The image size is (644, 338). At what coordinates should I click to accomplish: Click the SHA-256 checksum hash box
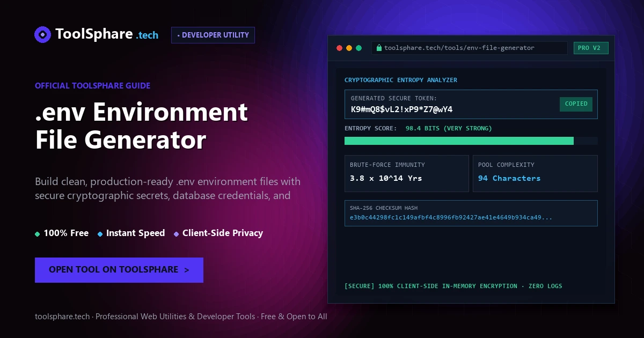(471, 213)
